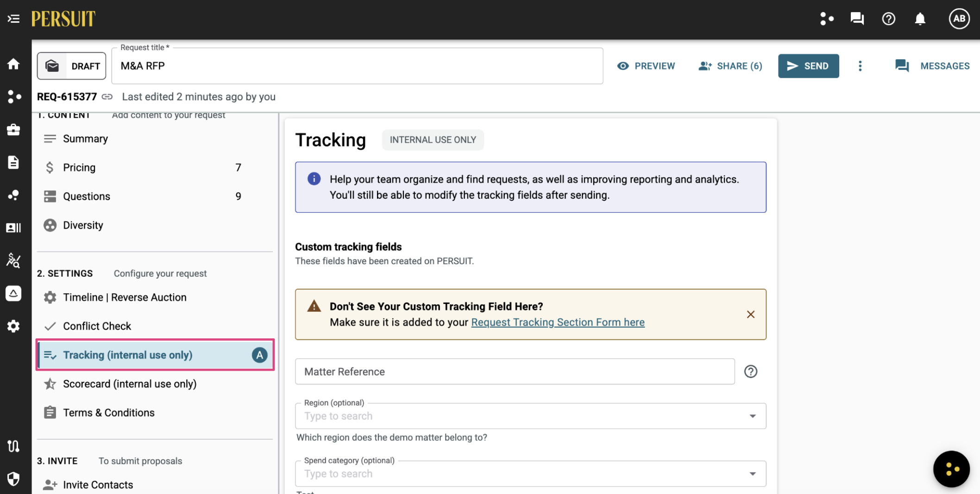Screen dimensions: 980x494
Task: Collapse the navigation menu hamburger icon
Action: click(13, 19)
